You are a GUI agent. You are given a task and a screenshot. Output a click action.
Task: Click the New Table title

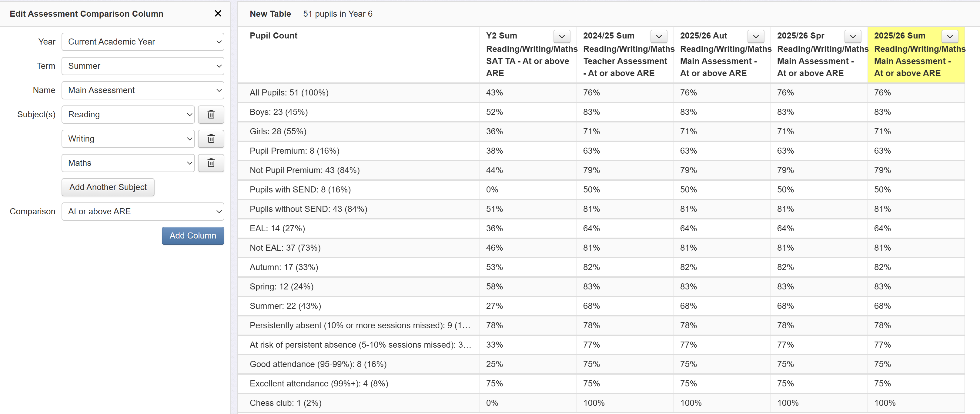pyautogui.click(x=270, y=14)
